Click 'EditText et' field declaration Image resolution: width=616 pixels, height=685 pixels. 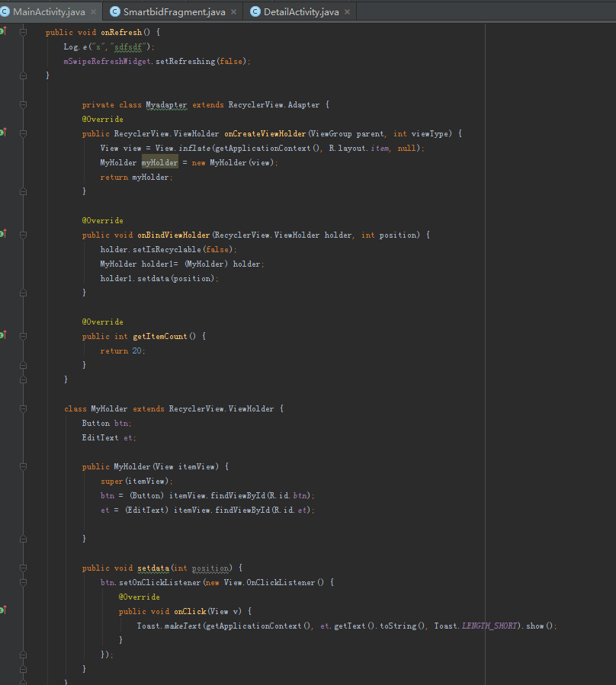tap(109, 437)
